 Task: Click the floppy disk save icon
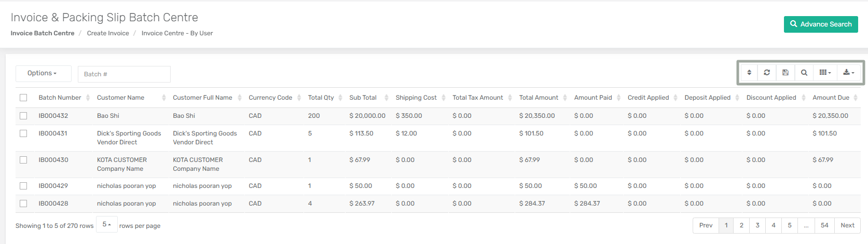coord(786,73)
